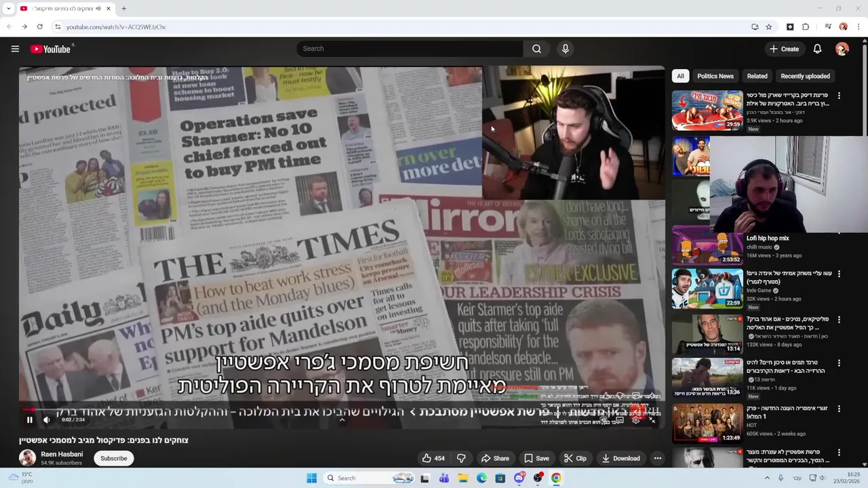Go to the YouTube home logo

click(x=51, y=49)
